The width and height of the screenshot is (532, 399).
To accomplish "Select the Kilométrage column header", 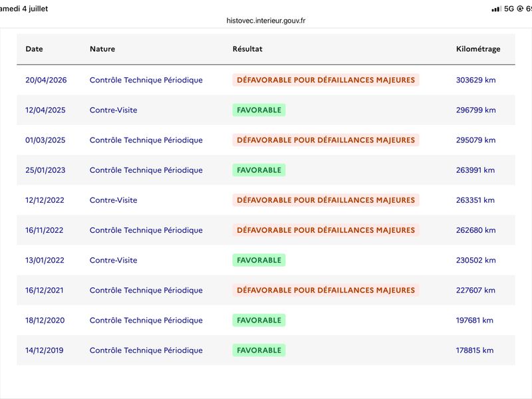I will pyautogui.click(x=478, y=49).
